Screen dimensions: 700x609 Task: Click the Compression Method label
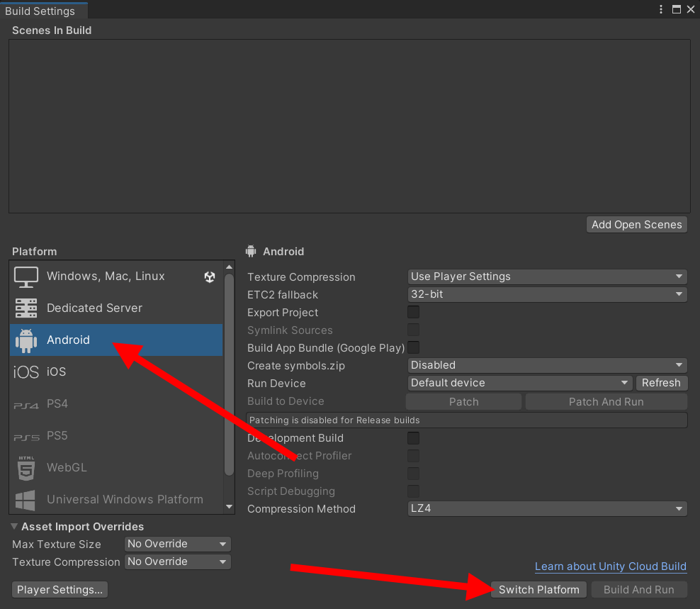coord(301,509)
